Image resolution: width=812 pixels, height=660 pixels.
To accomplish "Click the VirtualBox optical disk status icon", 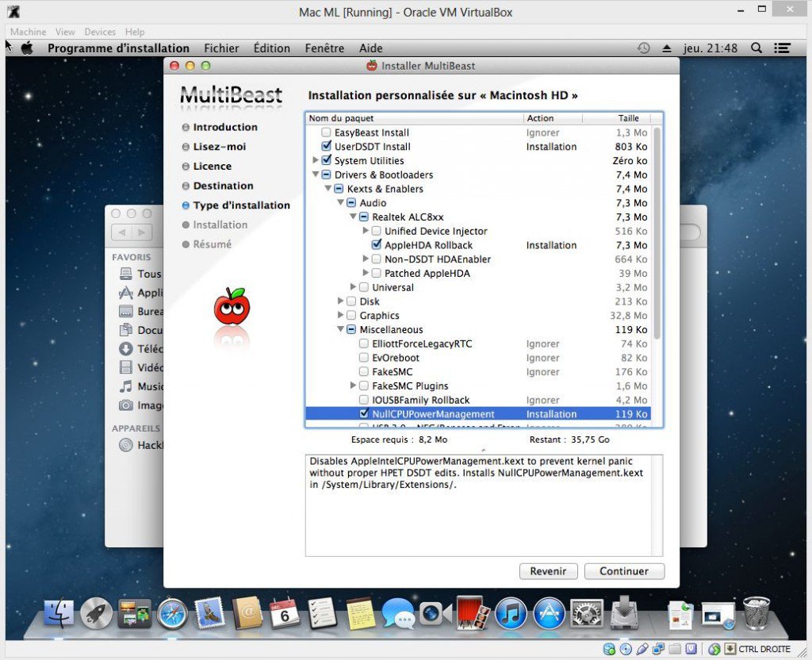I will pos(626,649).
